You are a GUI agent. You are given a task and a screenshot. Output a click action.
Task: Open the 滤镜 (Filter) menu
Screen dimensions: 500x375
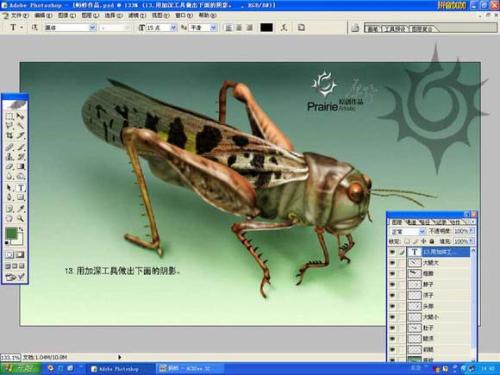pos(137,15)
